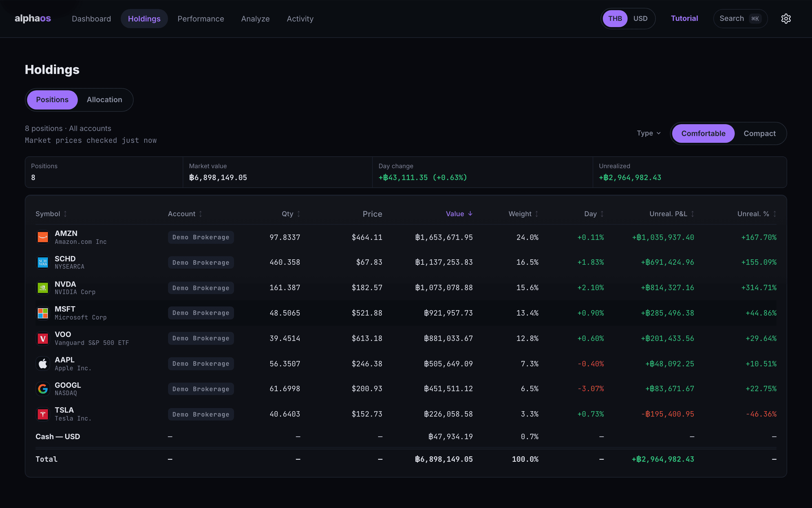Viewport: 812px width, 508px height.
Task: Click the Microsoft logo icon
Action: tap(43, 313)
